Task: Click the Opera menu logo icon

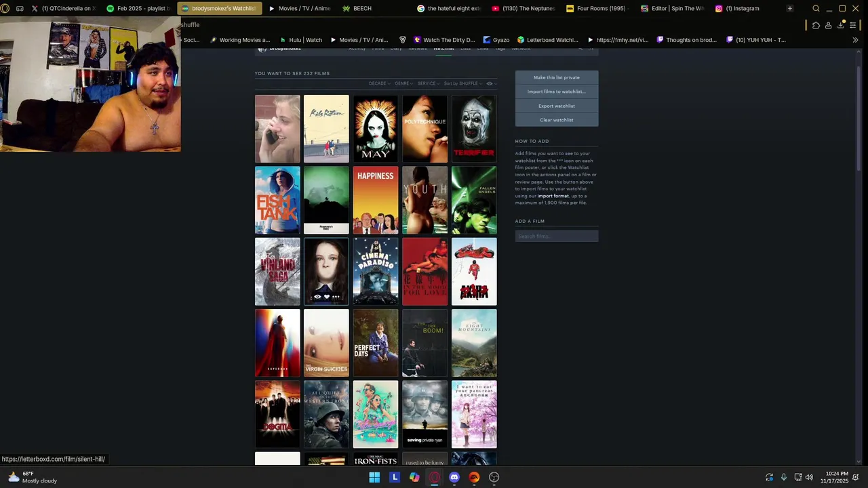Action: point(5,8)
